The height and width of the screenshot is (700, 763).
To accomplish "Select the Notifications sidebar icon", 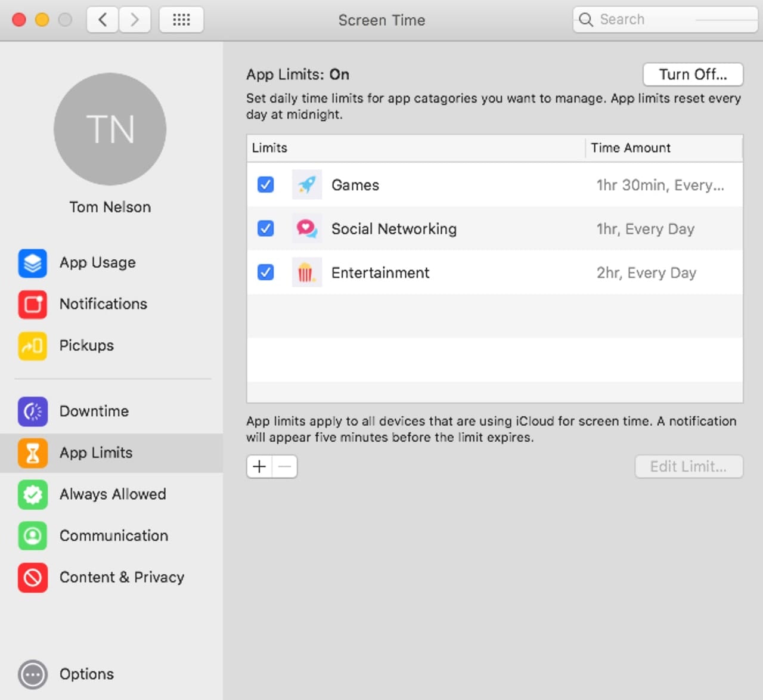I will click(x=32, y=304).
